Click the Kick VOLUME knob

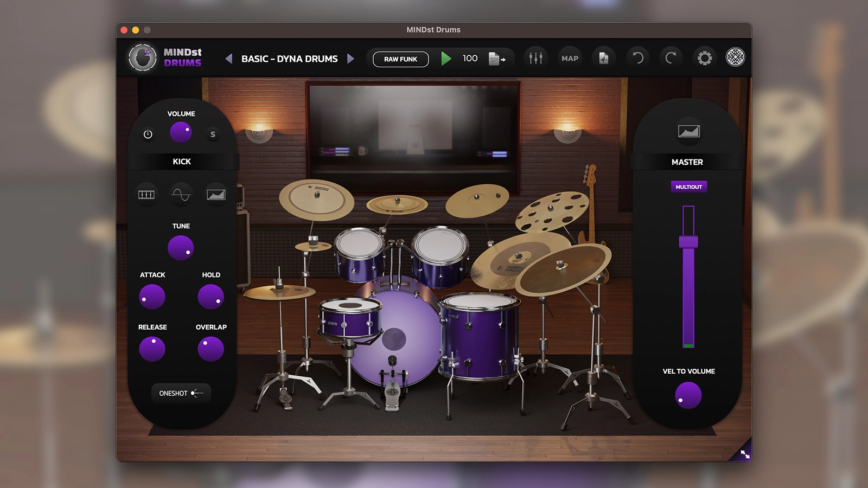click(181, 132)
